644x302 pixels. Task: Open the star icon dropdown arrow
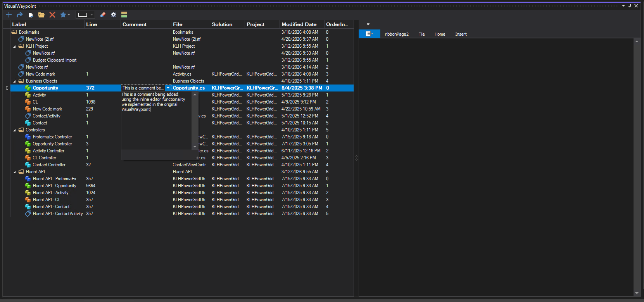[69, 15]
